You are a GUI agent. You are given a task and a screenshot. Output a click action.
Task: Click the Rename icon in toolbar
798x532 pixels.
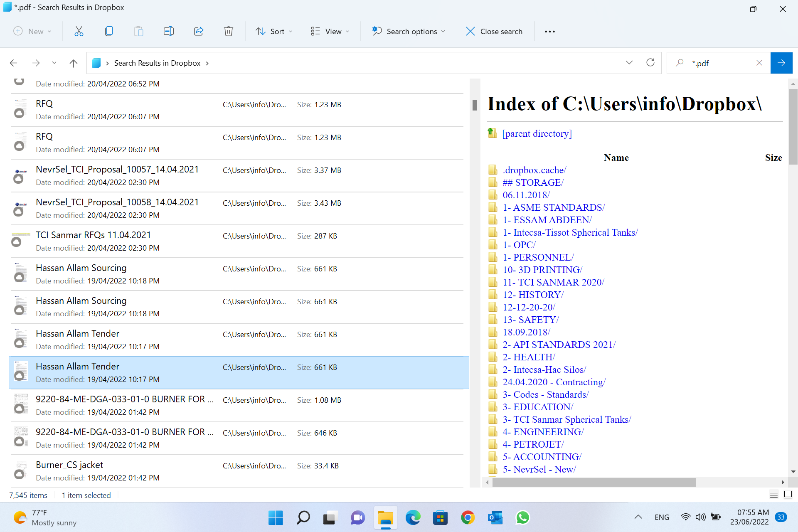tap(169, 32)
